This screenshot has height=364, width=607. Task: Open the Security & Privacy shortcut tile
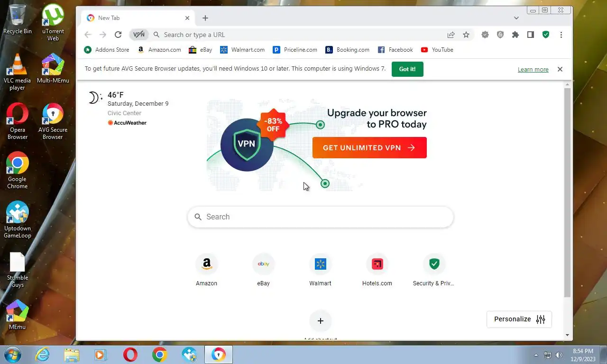(x=434, y=270)
